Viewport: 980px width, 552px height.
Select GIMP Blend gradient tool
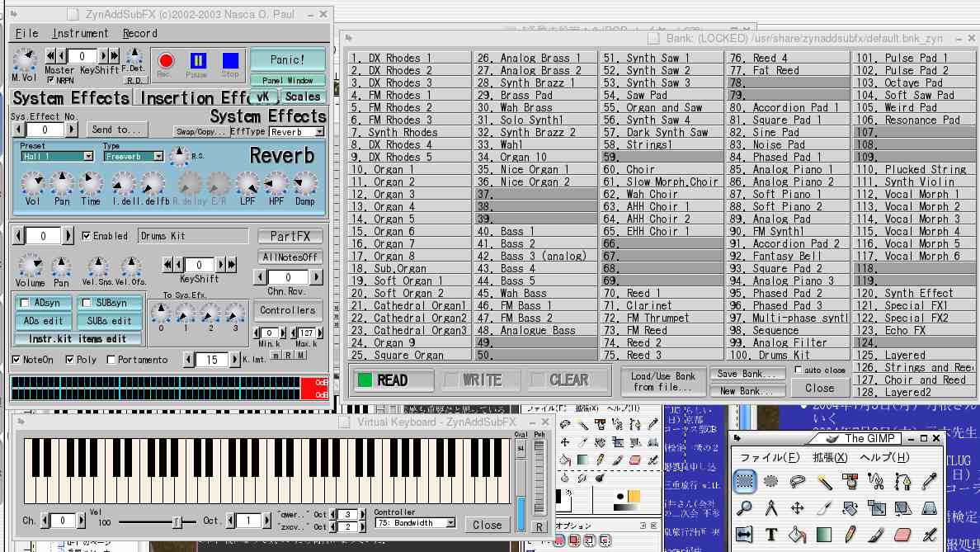(824, 535)
